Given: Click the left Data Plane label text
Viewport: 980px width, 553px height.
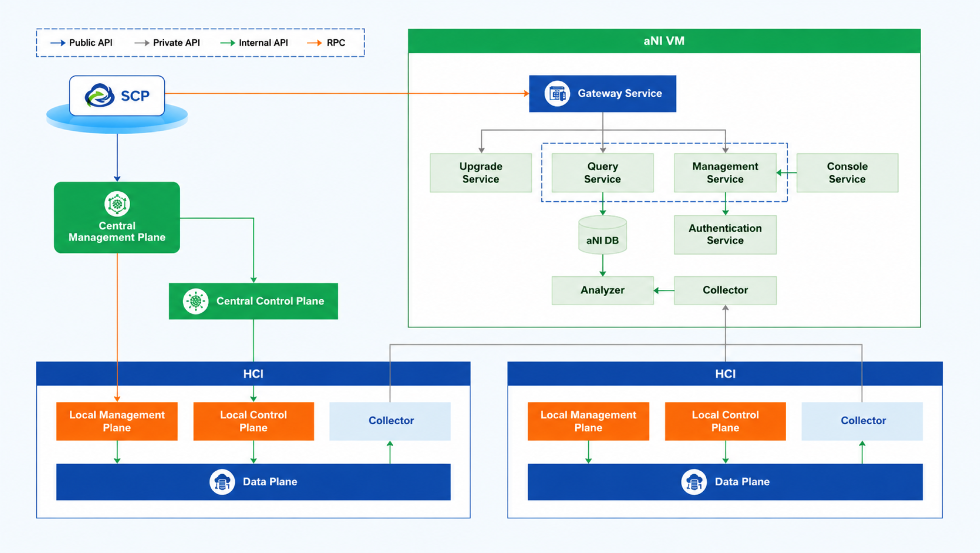Looking at the screenshot, I should click(x=270, y=482).
